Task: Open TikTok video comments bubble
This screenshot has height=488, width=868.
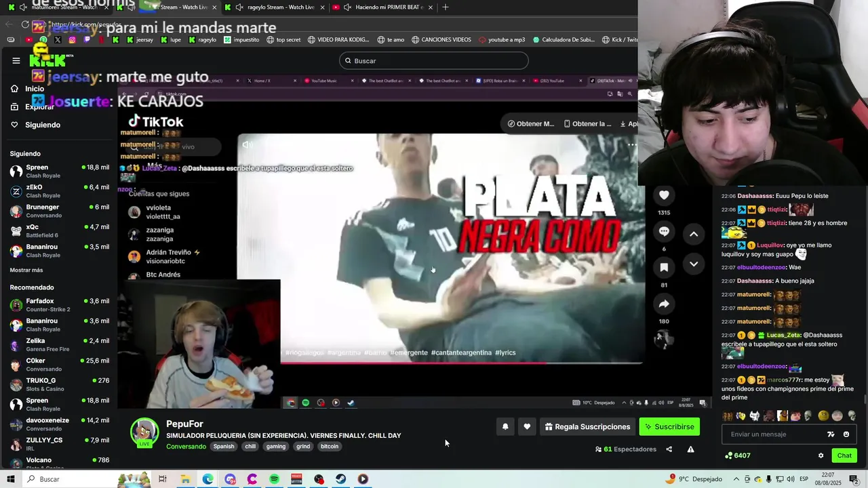Action: coord(664,231)
